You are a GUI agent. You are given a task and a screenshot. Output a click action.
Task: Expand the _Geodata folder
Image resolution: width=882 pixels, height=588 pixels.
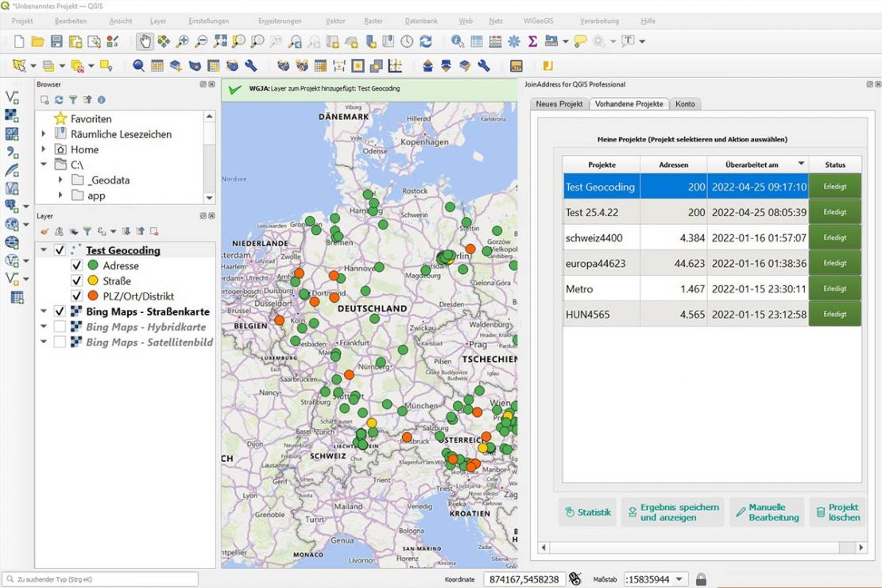[x=60, y=180]
